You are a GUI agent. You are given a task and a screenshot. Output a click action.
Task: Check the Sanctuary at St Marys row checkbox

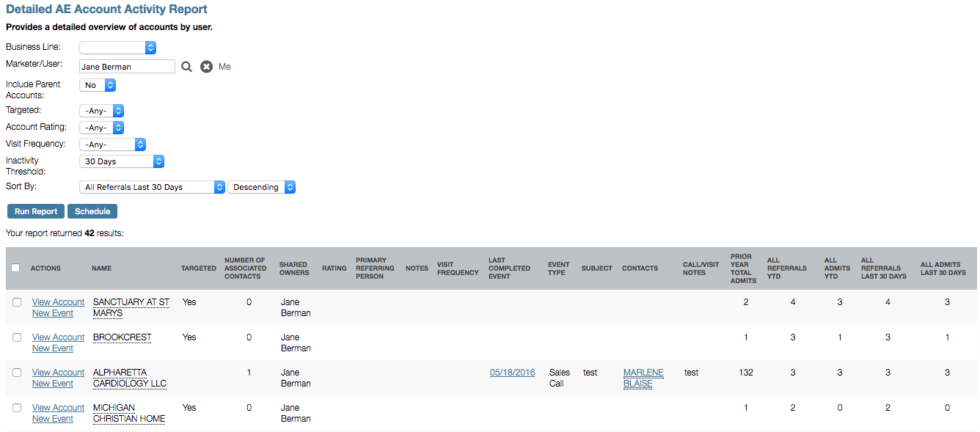(17, 302)
